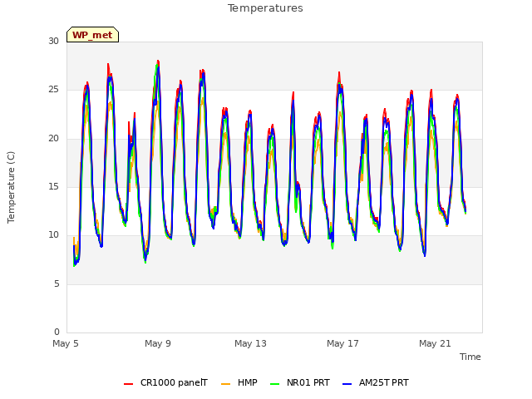
Task: Click the 10 y-axis tick label
Action: [x=53, y=234]
